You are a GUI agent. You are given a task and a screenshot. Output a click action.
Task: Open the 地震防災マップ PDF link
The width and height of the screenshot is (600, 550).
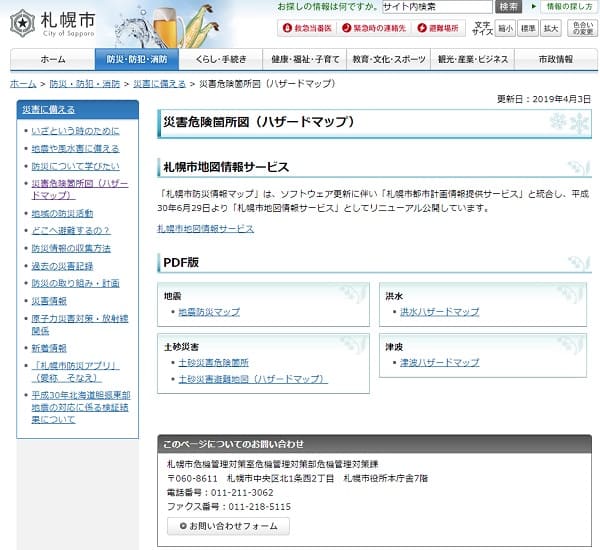209,312
